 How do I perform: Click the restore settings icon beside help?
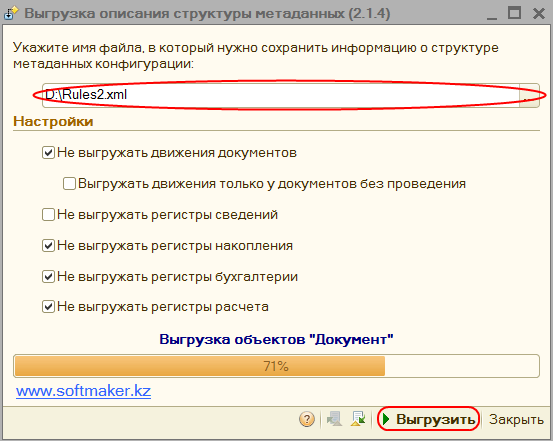[x=334, y=419]
